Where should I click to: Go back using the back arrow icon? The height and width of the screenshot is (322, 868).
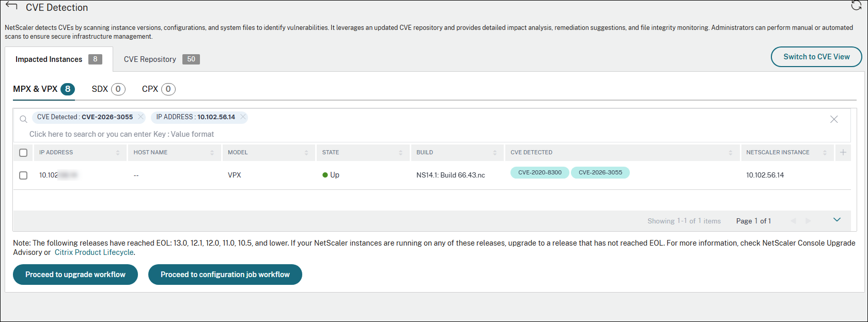(11, 6)
